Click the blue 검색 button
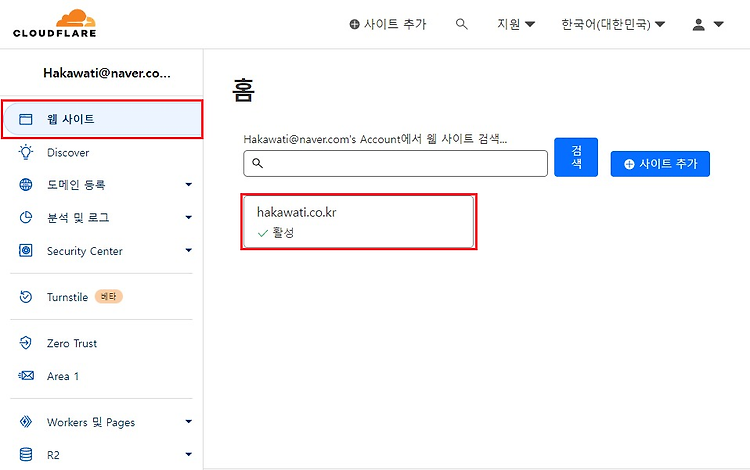The height and width of the screenshot is (470, 750). tap(576, 157)
